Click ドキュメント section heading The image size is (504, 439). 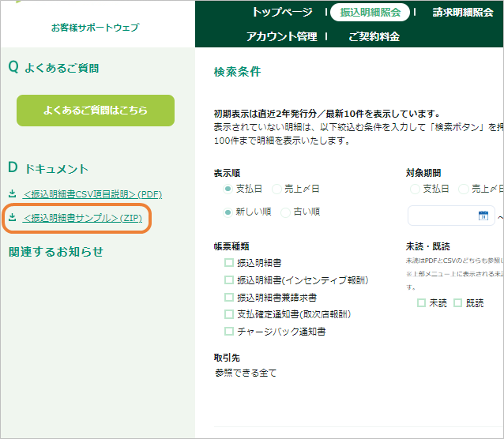tap(57, 169)
